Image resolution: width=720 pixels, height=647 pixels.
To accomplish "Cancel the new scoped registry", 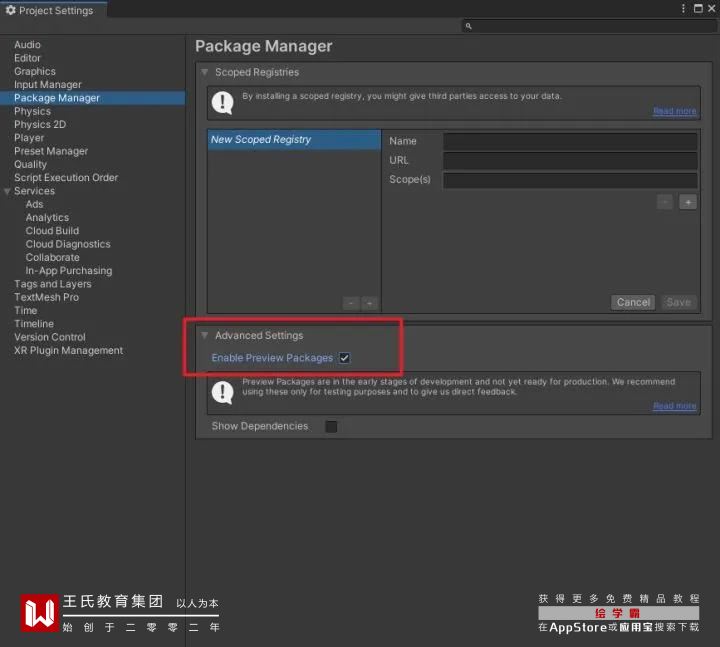I will click(633, 302).
